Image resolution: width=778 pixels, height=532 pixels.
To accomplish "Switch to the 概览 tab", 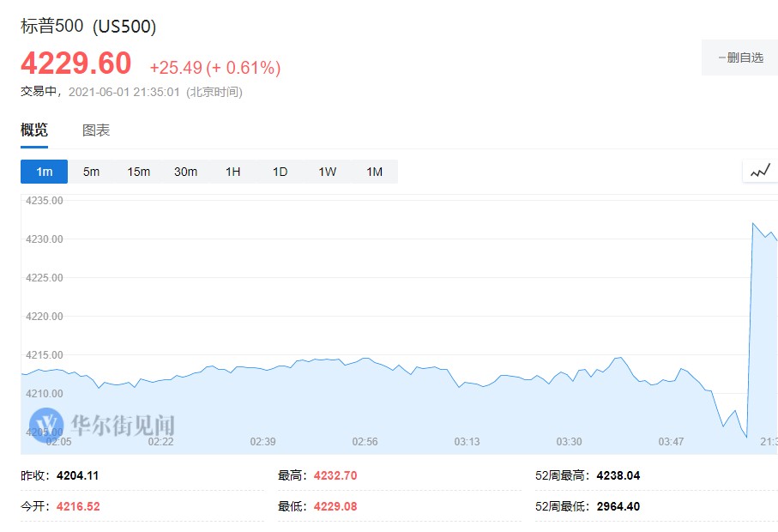I will 34,130.
